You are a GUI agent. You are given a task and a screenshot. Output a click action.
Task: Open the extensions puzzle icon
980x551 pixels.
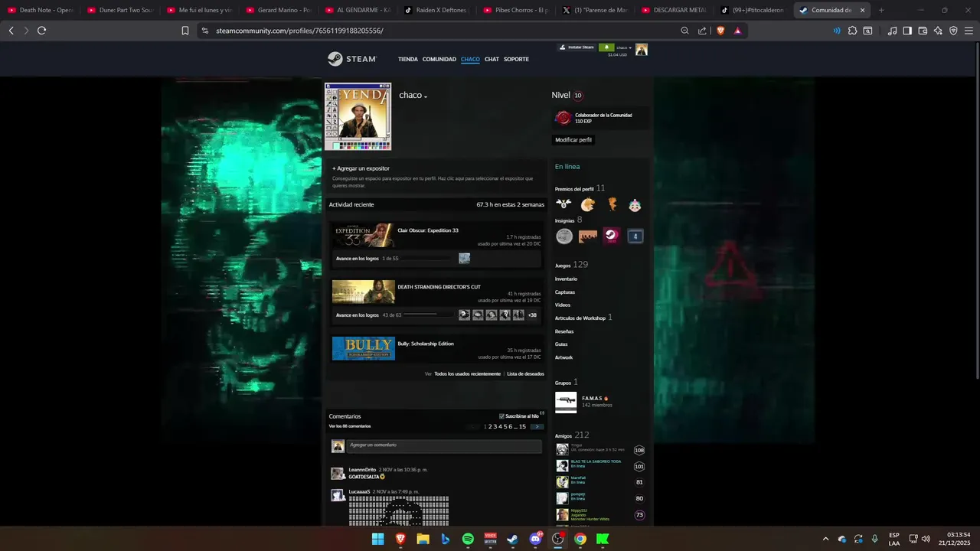[852, 31]
